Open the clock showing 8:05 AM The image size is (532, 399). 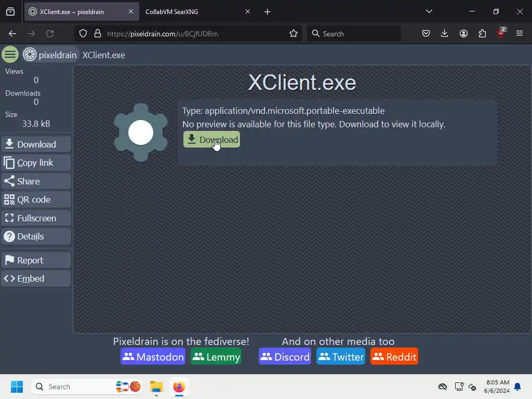click(497, 387)
